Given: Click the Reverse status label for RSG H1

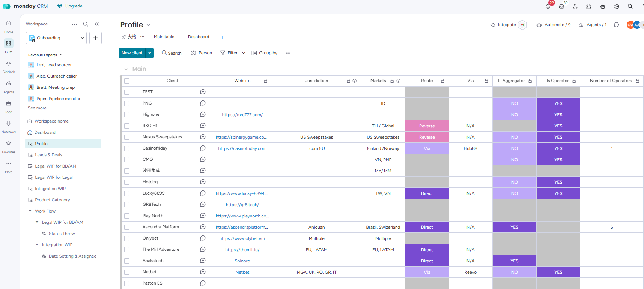Looking at the screenshot, I should [427, 126].
